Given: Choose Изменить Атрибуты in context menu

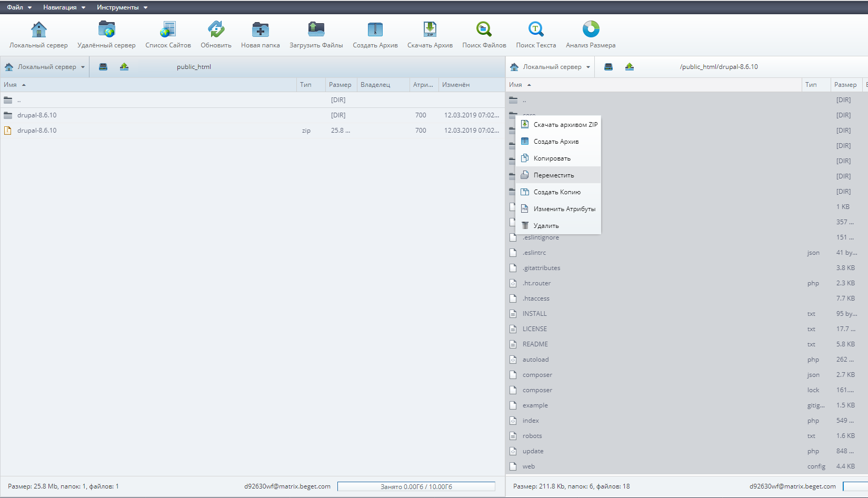Looking at the screenshot, I should [558, 209].
